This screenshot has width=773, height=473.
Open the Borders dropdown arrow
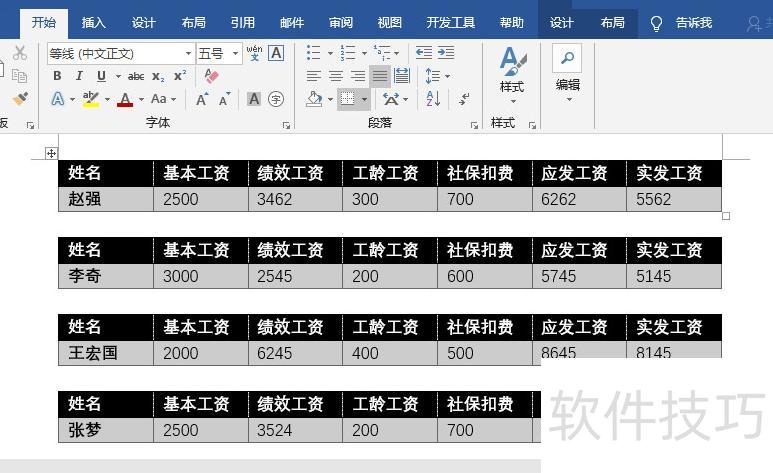pos(364,100)
